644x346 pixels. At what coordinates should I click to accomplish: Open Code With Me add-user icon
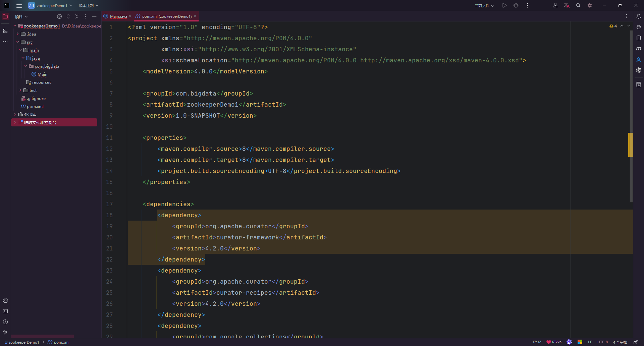pos(555,5)
